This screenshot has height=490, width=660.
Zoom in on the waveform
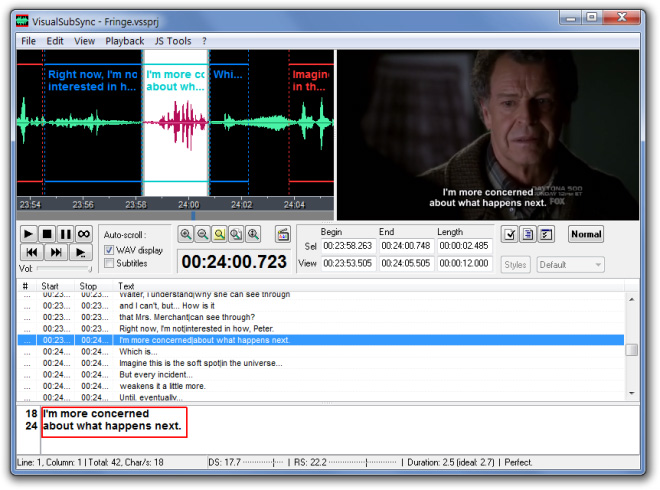coord(186,234)
